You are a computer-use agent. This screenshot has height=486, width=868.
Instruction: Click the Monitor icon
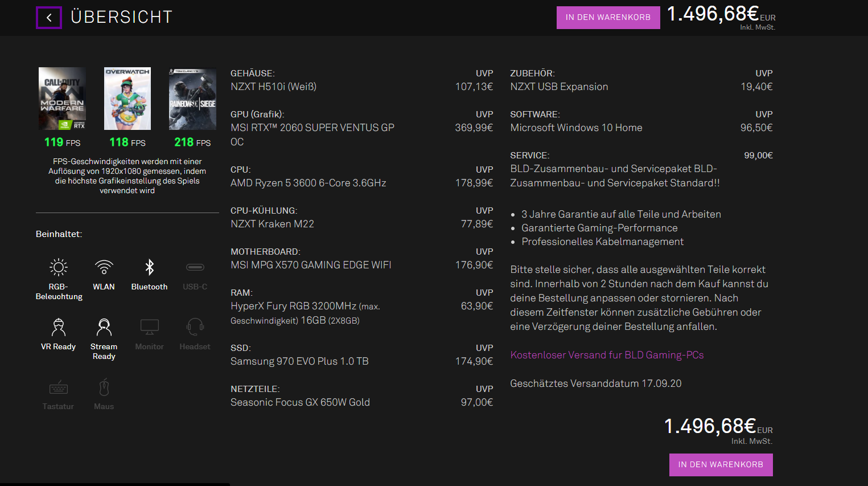pos(149,327)
